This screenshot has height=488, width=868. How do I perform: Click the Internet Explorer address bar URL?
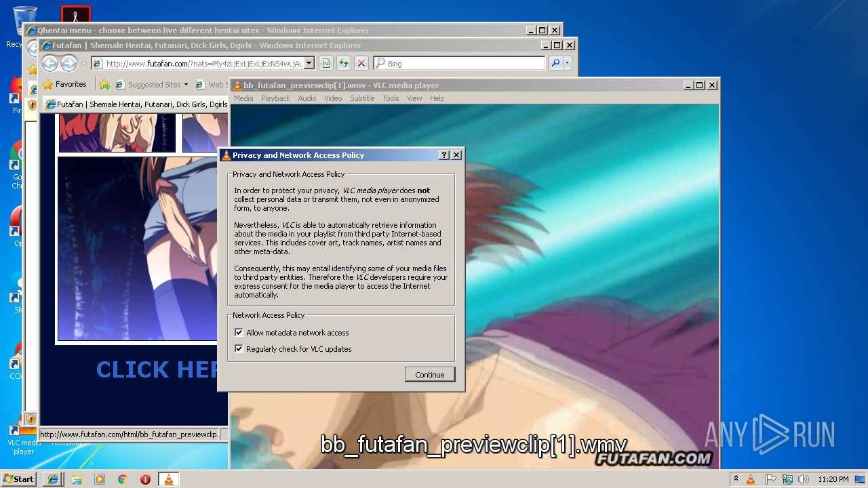click(203, 64)
